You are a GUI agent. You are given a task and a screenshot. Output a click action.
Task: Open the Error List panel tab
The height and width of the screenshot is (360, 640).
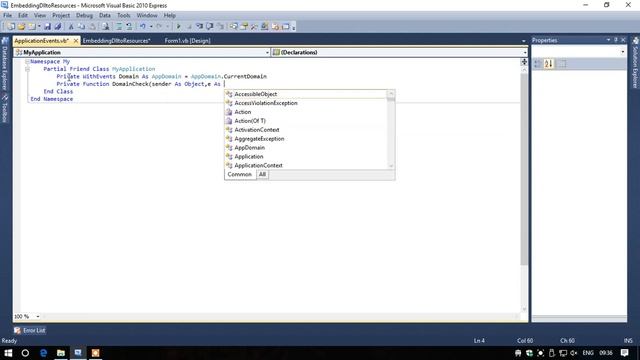[x=29, y=330]
